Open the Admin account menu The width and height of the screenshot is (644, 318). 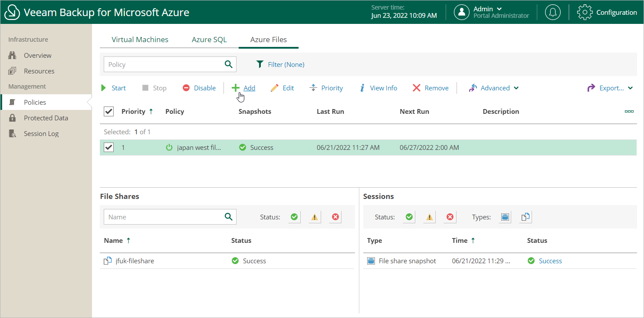point(487,9)
